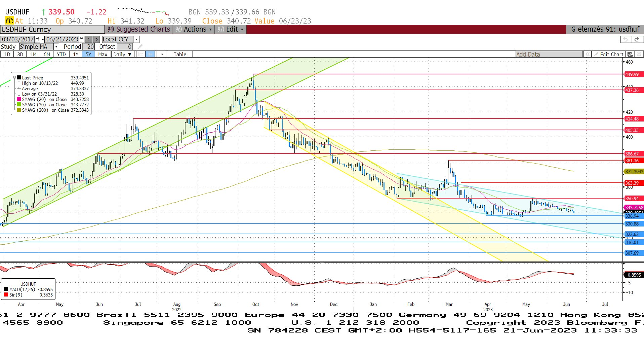
Task: Select the 3D range tab
Action: 20,54
